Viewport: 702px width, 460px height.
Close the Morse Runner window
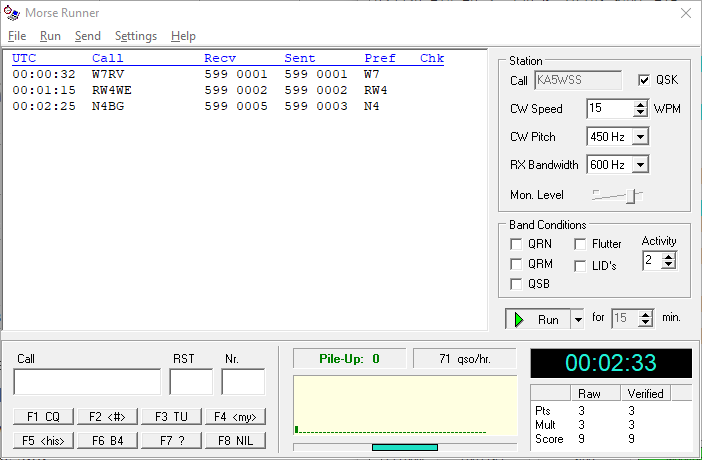tap(685, 13)
